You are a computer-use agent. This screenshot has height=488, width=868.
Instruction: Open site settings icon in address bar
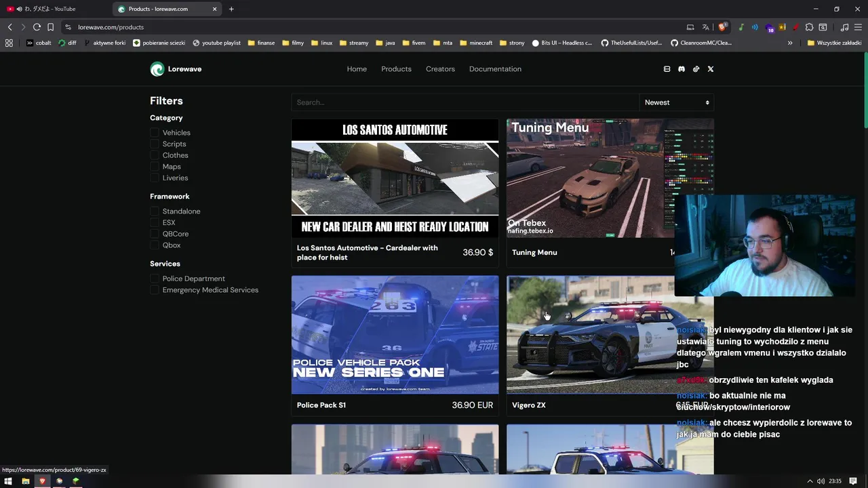(68, 27)
